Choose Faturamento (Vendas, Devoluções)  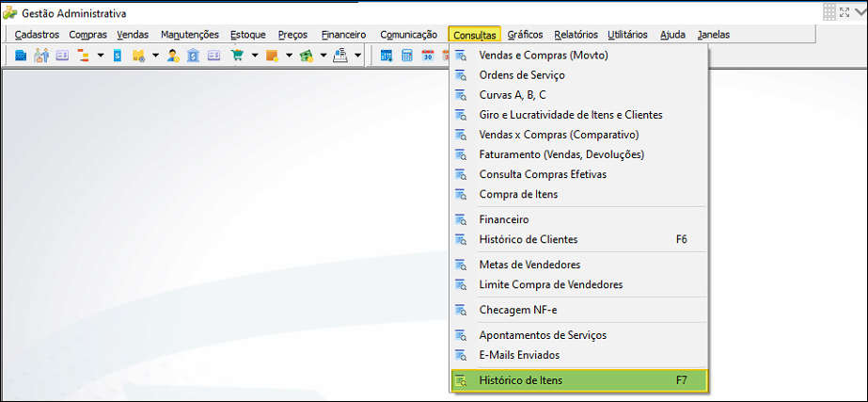pos(579,154)
